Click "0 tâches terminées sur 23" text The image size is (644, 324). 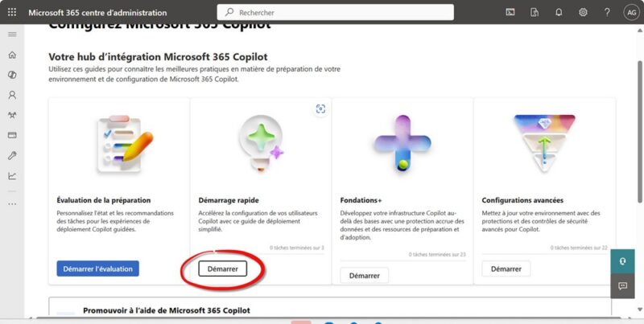coord(437,254)
